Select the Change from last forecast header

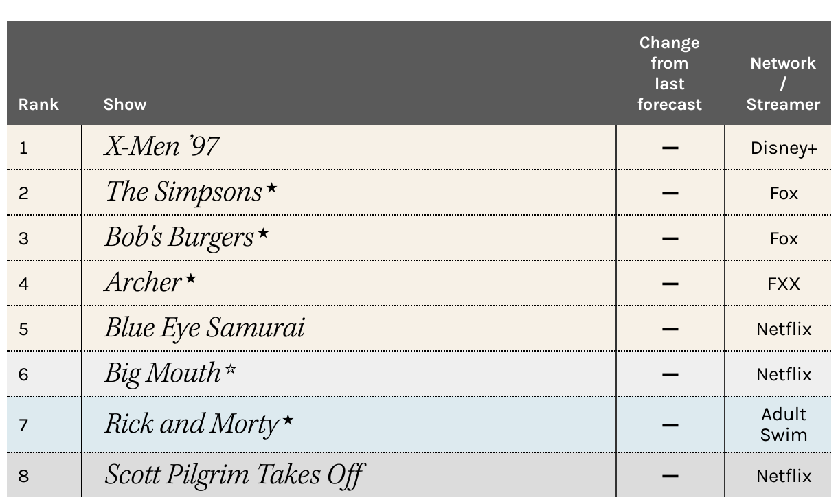click(670, 73)
